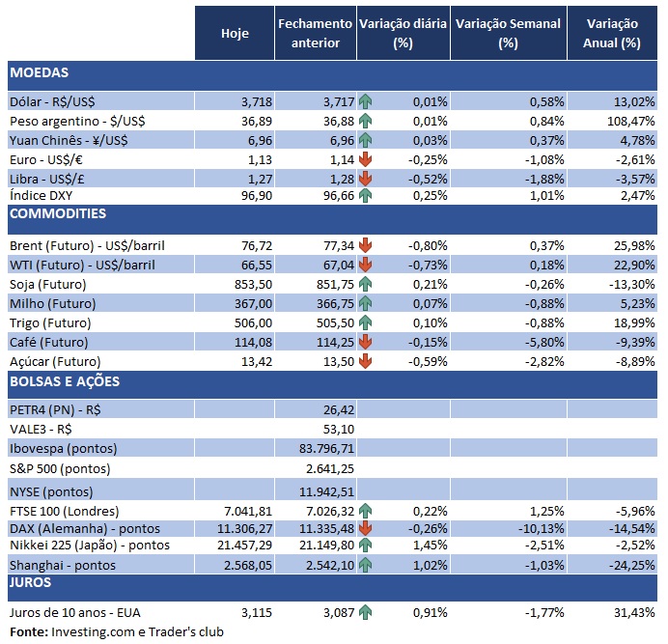Click the red down arrow for DAX (Alemanha)
The image size is (668, 644).
coord(365,528)
